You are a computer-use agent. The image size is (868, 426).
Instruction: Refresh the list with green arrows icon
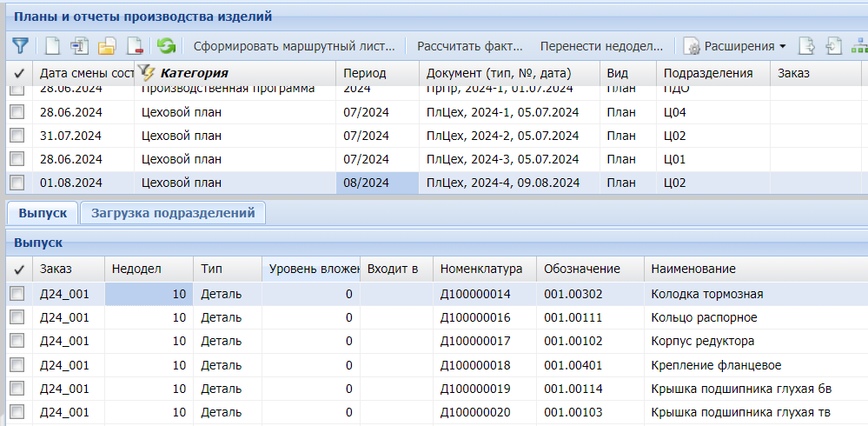[166, 45]
